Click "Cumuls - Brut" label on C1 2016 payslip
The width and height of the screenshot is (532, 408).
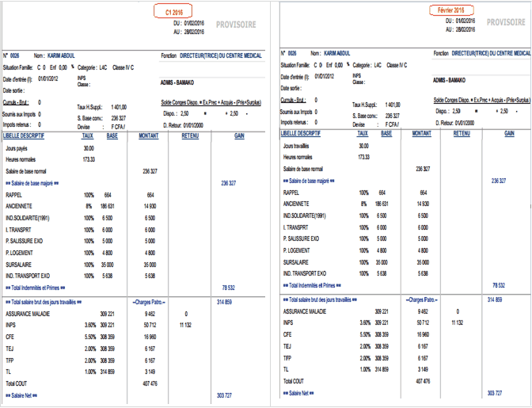coord(16,102)
